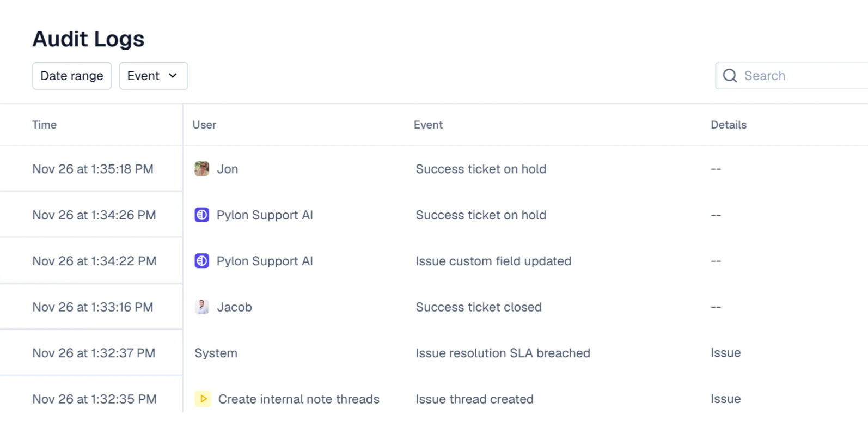Click the Details column header
The height and width of the screenshot is (433, 868).
pos(728,125)
